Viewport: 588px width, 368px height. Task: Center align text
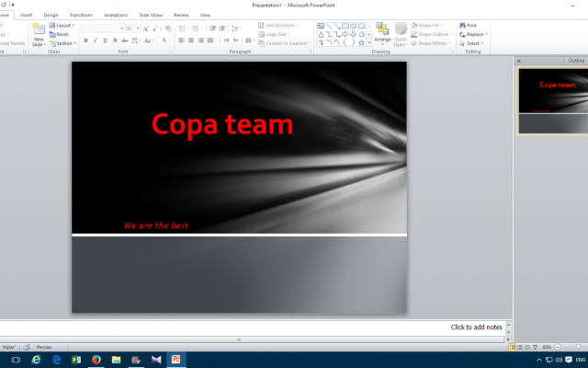click(191, 40)
